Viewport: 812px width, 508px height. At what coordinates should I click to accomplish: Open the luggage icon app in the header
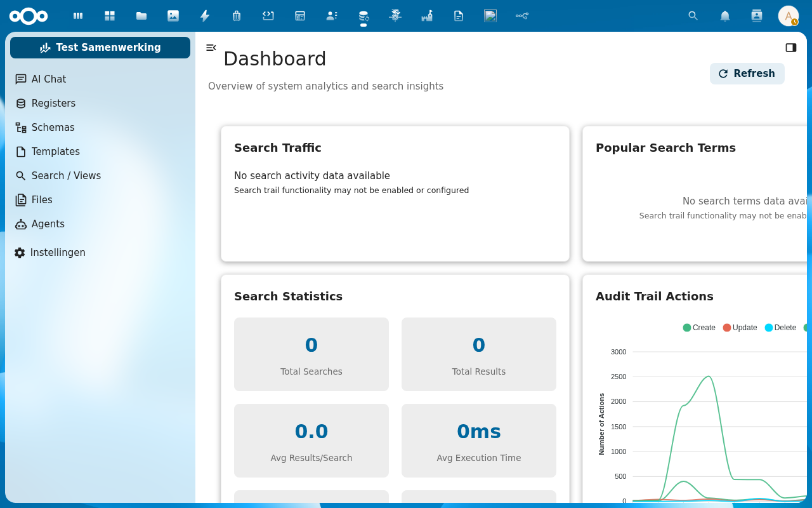tap(237, 16)
